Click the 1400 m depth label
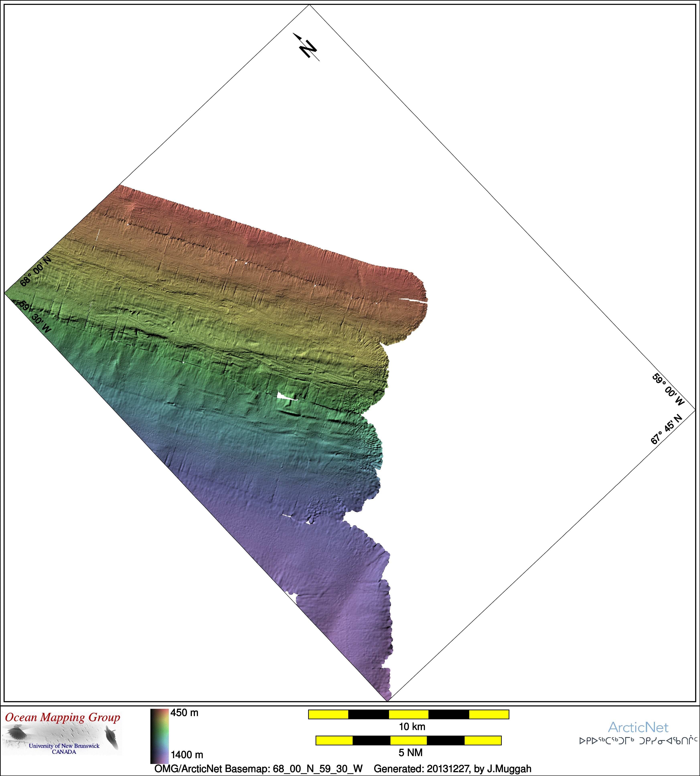Screen dimensions: 700x776 (x=187, y=755)
